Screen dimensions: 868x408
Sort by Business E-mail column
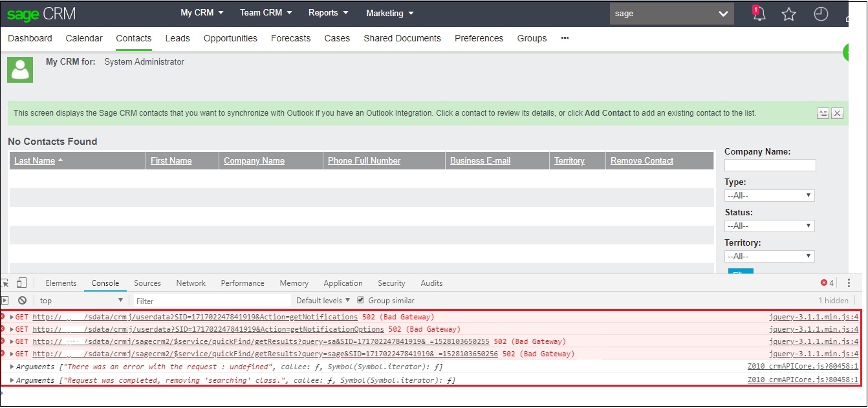pos(481,160)
